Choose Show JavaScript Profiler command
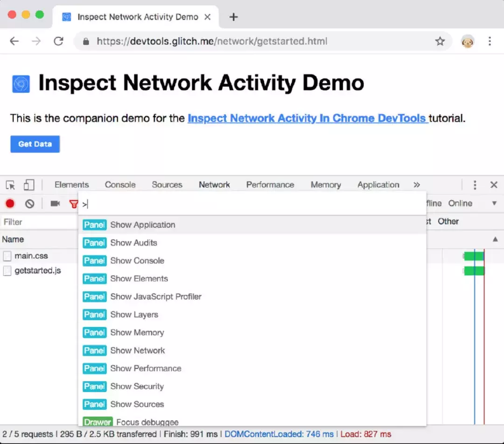This screenshot has width=504, height=444. click(x=252, y=296)
